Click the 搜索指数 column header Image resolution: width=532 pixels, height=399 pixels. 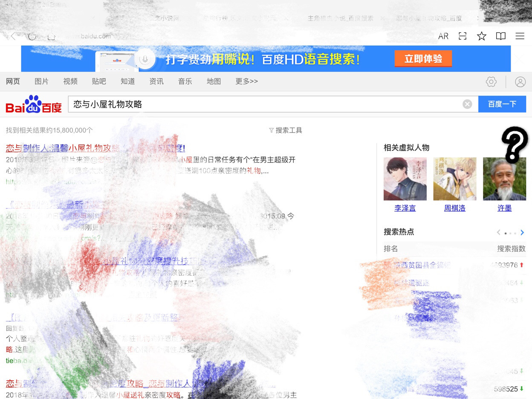pyautogui.click(x=512, y=249)
